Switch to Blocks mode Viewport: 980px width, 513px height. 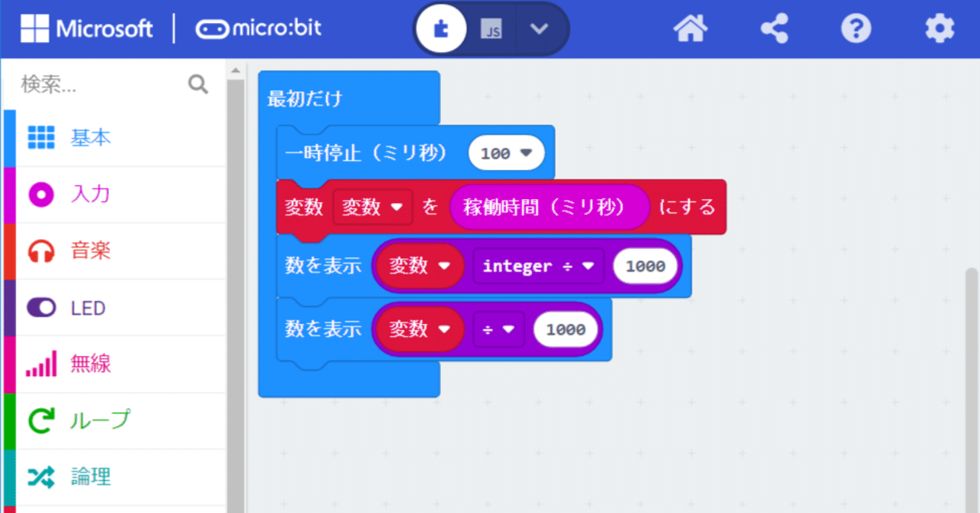pyautogui.click(x=442, y=28)
